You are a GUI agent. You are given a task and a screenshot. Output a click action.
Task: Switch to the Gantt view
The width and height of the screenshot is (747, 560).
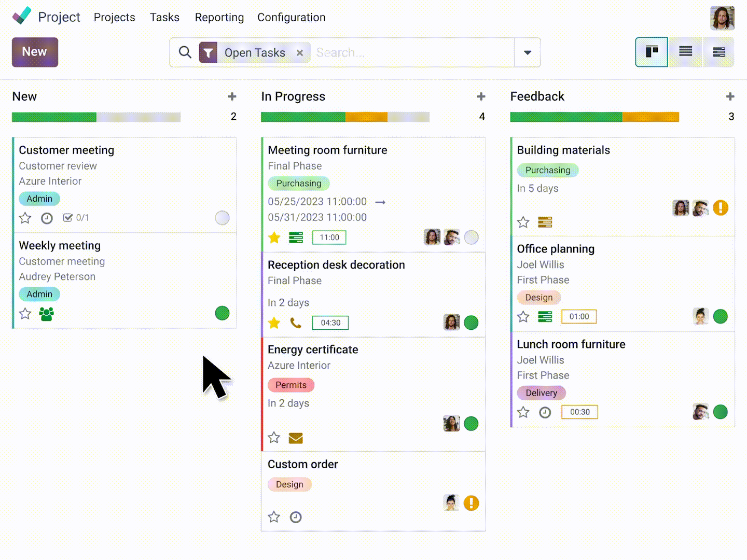(x=718, y=52)
